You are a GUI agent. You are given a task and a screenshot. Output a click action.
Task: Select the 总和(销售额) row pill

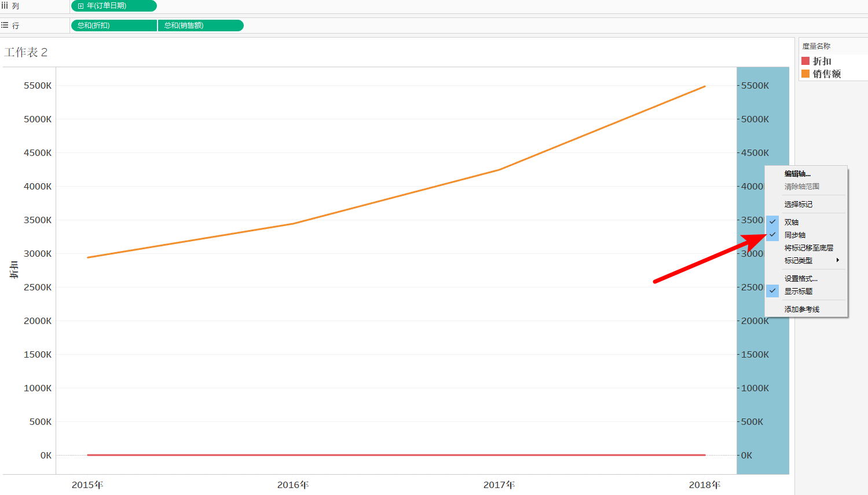pyautogui.click(x=201, y=26)
